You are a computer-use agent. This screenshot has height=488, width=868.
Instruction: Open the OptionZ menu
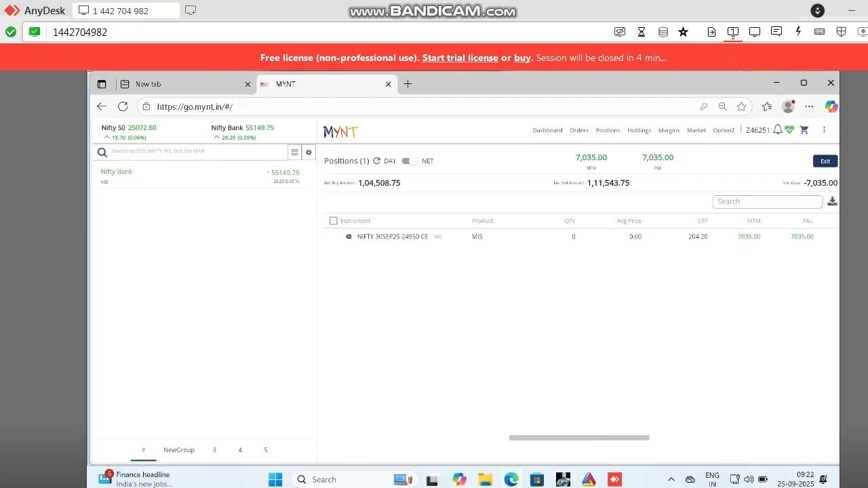tap(724, 130)
